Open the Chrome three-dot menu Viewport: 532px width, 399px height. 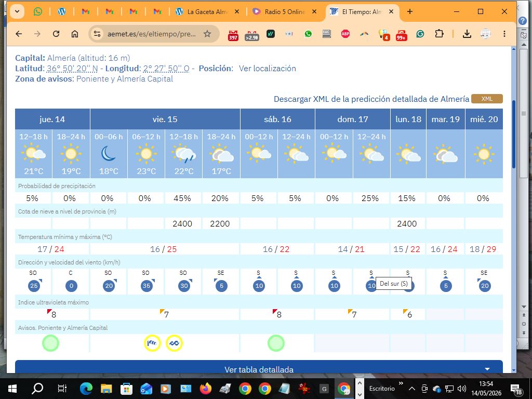[504, 34]
